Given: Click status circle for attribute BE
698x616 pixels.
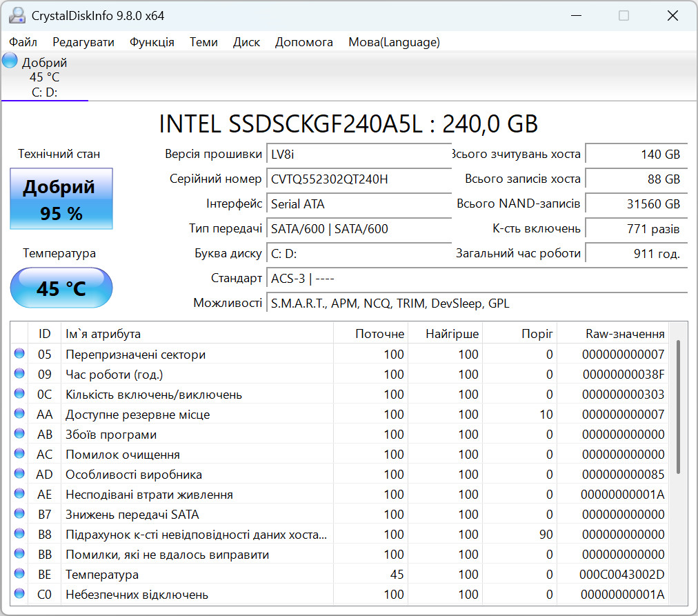Looking at the screenshot, I should point(19,574).
